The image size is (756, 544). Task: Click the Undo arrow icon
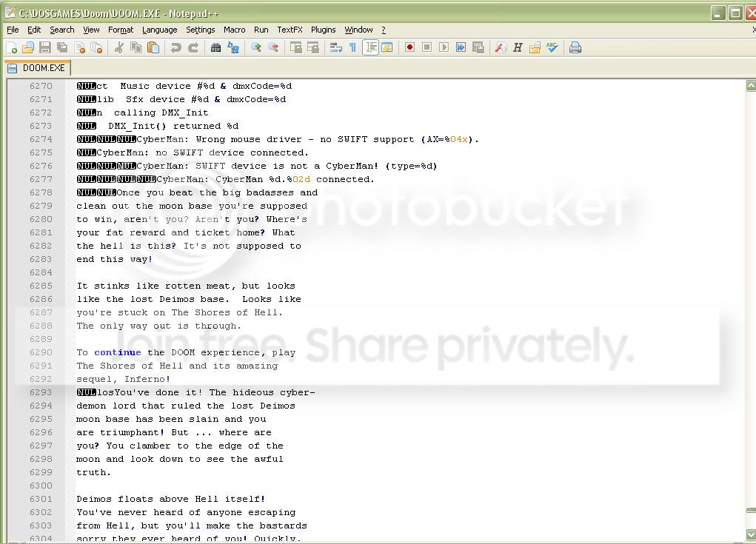(x=175, y=47)
